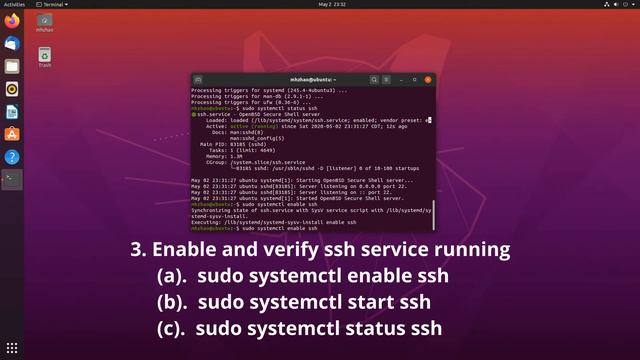This screenshot has width=640, height=360.
Task: Launch Thunderbird mail from the dock
Action: pos(12,43)
